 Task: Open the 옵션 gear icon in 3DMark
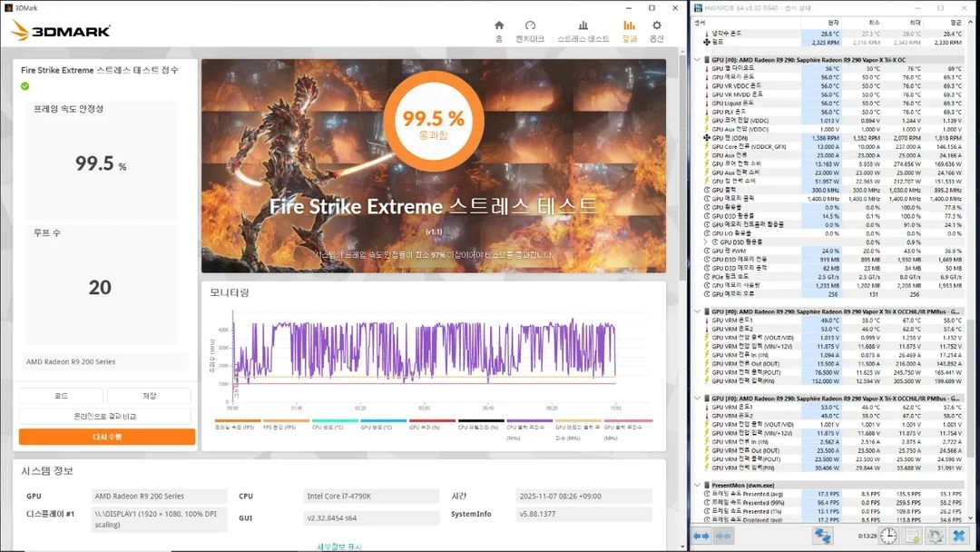657,25
